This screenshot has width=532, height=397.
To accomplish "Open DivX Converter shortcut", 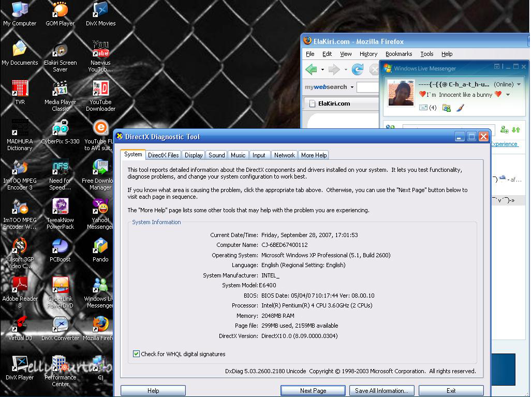I will pyautogui.click(x=60, y=329).
